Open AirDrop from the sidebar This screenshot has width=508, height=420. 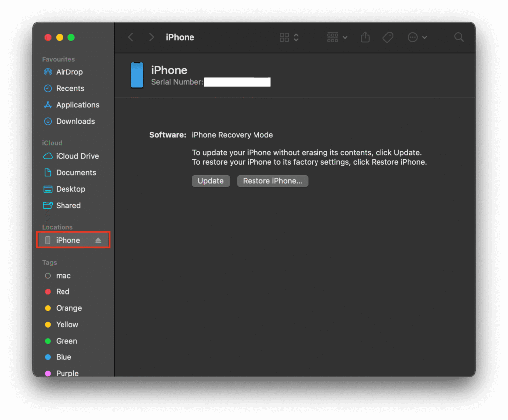69,72
